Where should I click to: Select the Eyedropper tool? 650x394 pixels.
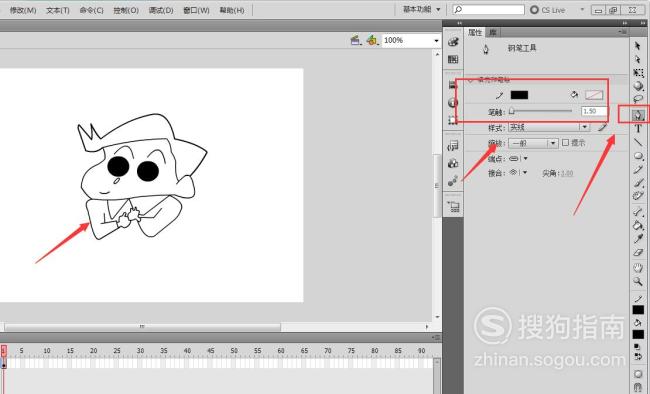click(638, 239)
